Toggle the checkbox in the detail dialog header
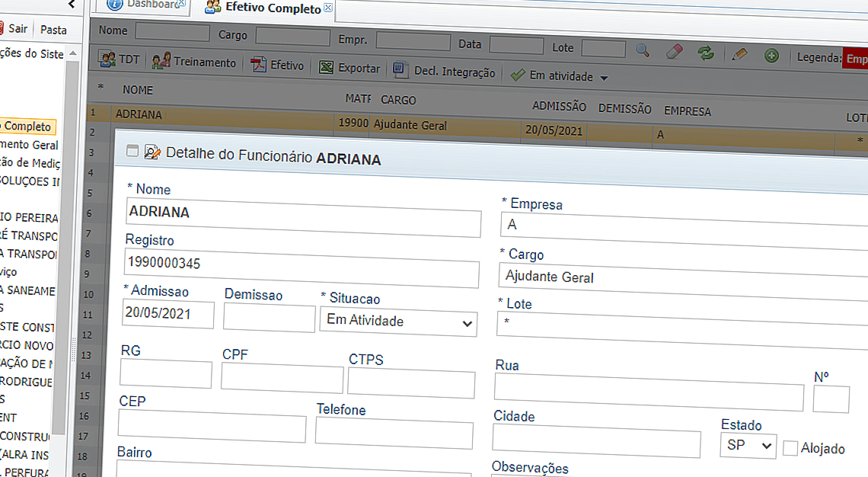The width and height of the screenshot is (868, 477). coord(132,151)
